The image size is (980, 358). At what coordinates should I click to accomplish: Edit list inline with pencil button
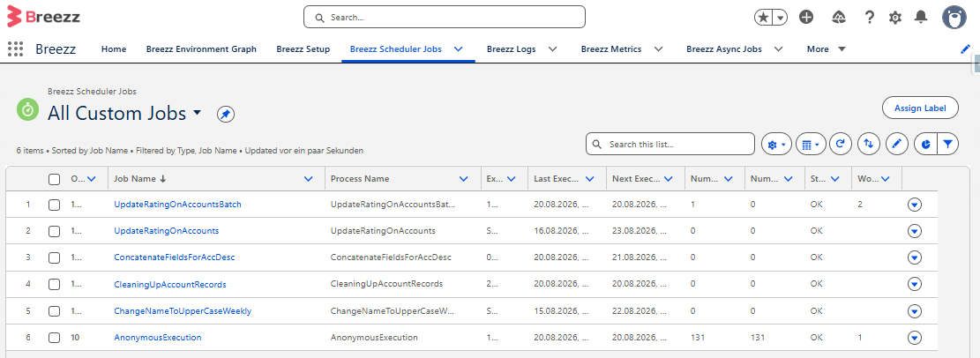[x=897, y=145]
